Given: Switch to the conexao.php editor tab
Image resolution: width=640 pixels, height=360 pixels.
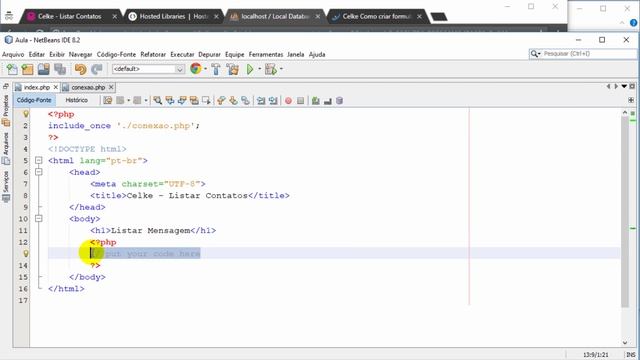Looking at the screenshot, I should (88, 87).
